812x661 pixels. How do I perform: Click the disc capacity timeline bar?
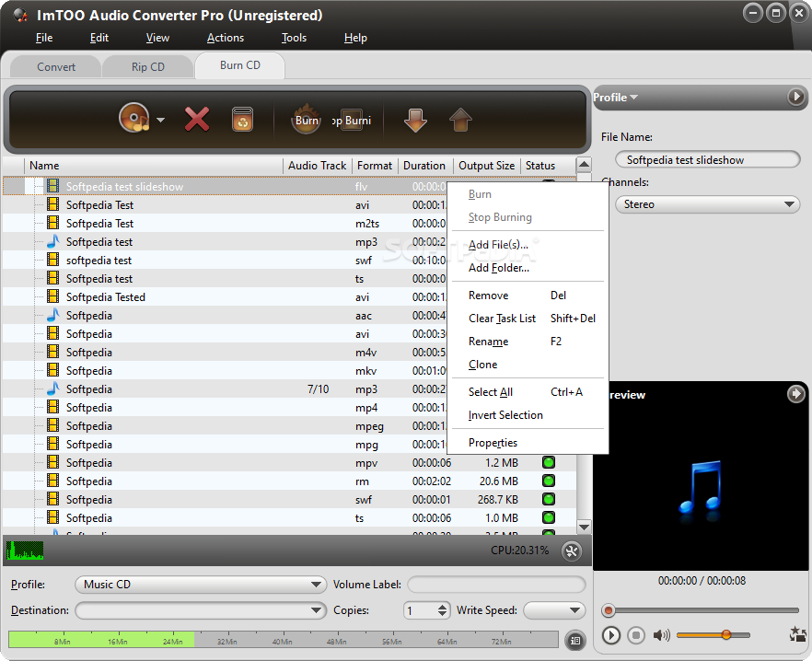(x=284, y=639)
